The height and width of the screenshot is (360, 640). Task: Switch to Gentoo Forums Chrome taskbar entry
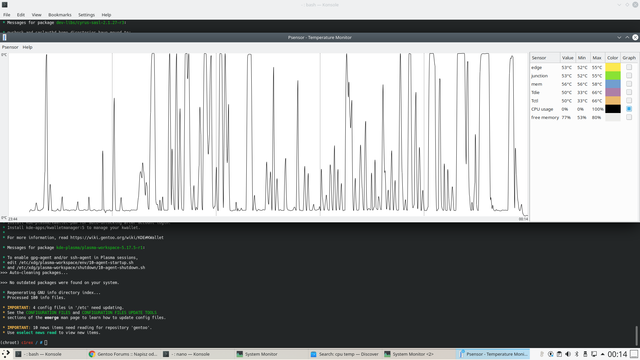click(123, 354)
